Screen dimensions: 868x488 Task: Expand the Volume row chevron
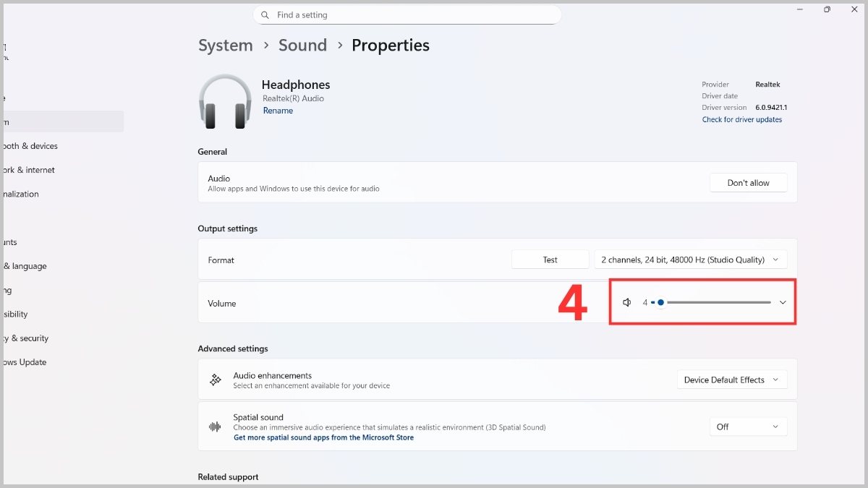pos(783,303)
